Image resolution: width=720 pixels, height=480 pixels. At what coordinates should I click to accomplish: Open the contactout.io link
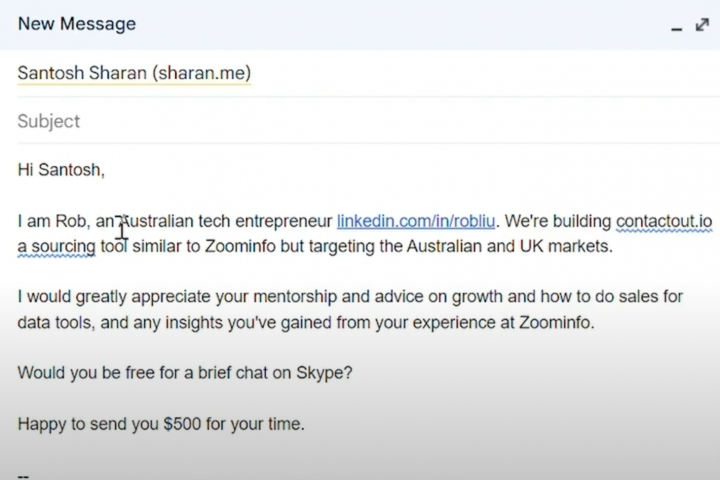[x=663, y=220]
